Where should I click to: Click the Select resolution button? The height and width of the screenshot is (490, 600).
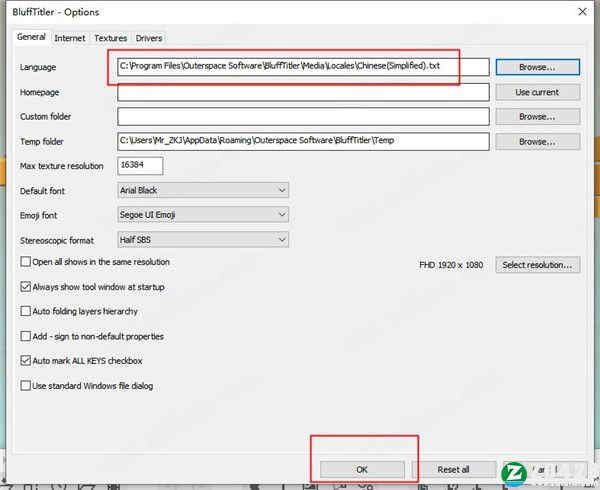[538, 265]
